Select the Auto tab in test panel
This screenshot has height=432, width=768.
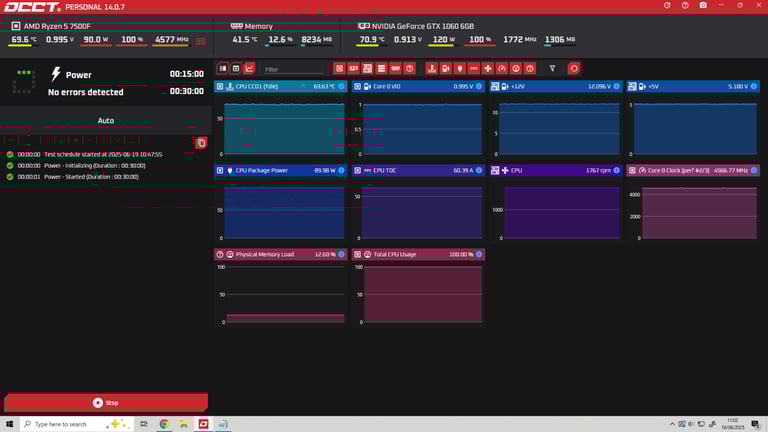tap(106, 120)
